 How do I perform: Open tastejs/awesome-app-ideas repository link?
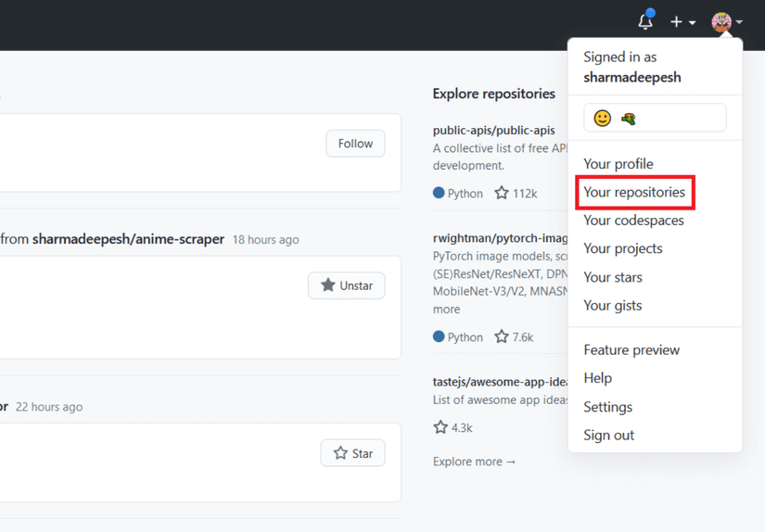click(x=500, y=381)
